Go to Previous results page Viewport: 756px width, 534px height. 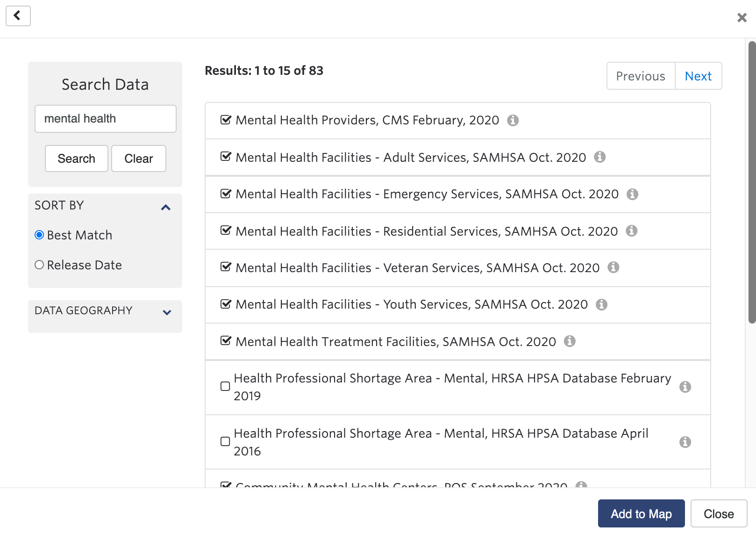641,76
